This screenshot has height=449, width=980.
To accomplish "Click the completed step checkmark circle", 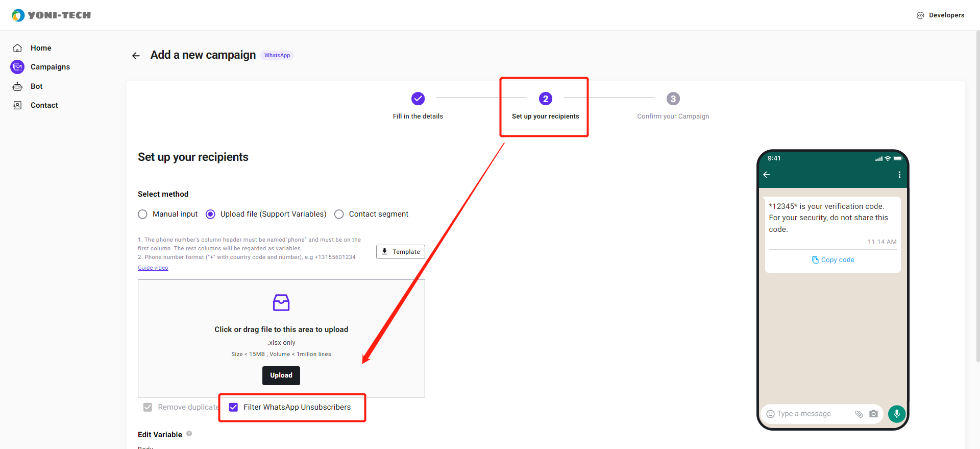I will [x=418, y=99].
